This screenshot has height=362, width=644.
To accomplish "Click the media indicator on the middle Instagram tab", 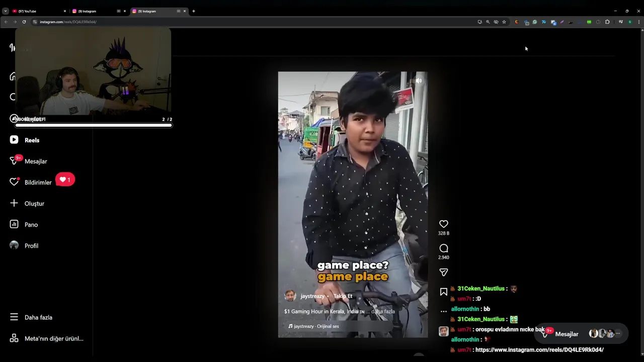I will (x=118, y=11).
